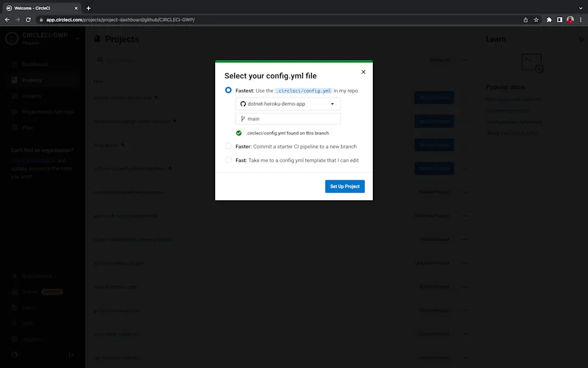Viewport: 588px width, 368px height.
Task: Open the browser side panel icon
Action: [559, 20]
